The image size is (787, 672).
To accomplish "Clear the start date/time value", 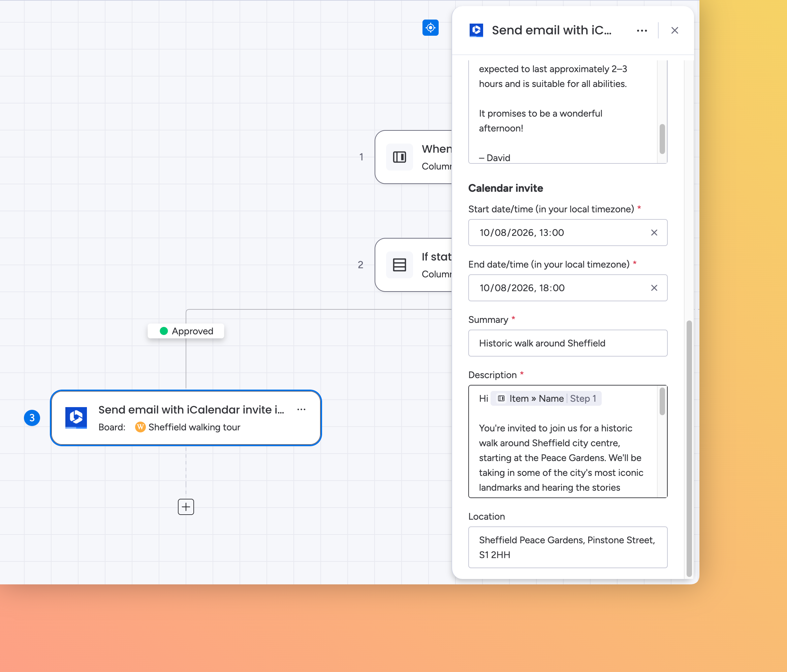I will [x=654, y=233].
